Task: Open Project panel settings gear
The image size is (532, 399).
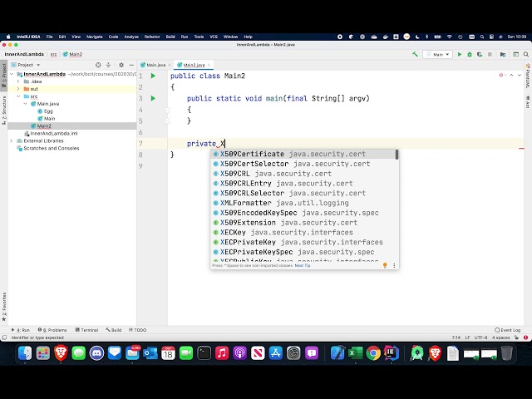Action: pos(121,65)
